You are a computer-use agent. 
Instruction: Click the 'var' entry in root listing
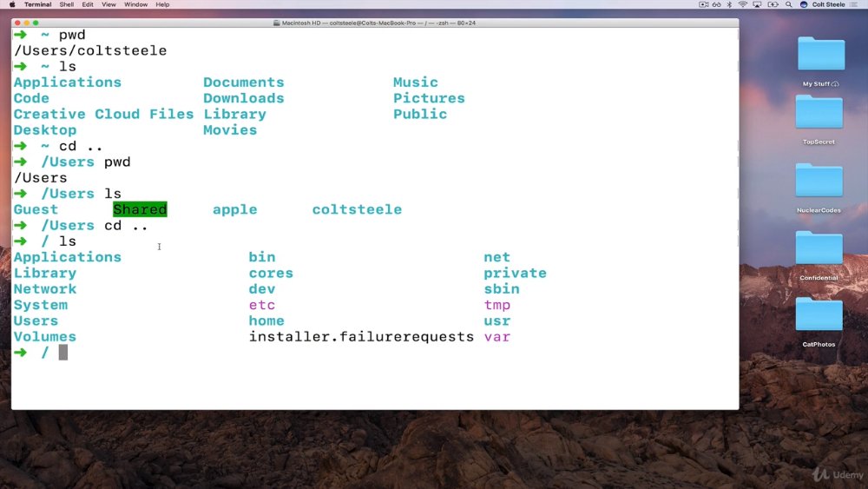(x=497, y=337)
